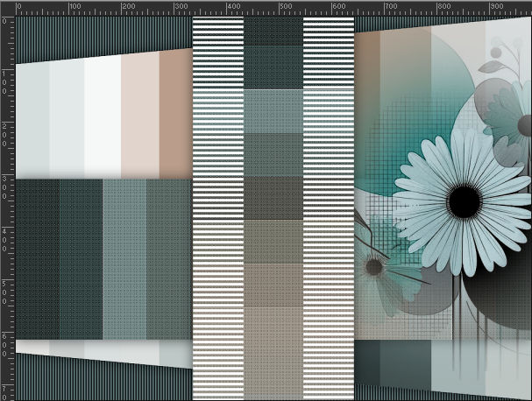Screen dimensions: 532x401
Task: Select the darkest teal stripe in lower-left panel
Action: (x=37, y=258)
